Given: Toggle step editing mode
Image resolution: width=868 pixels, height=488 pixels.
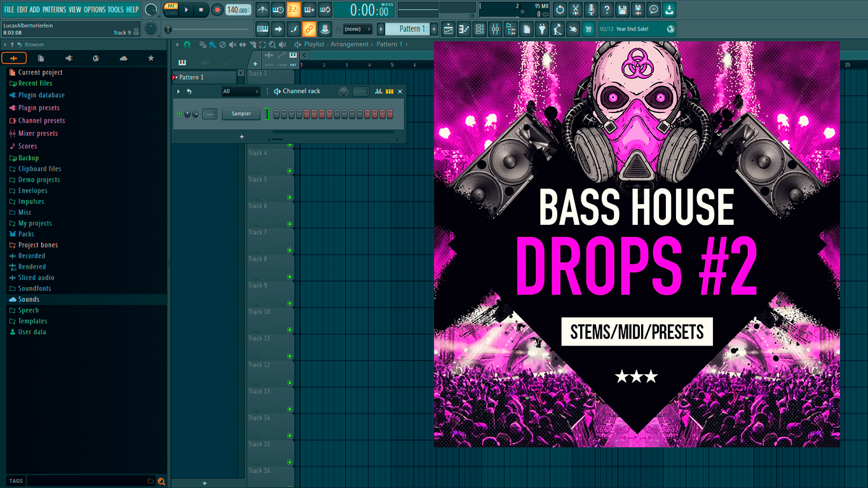Looking at the screenshot, I should coord(294,29).
